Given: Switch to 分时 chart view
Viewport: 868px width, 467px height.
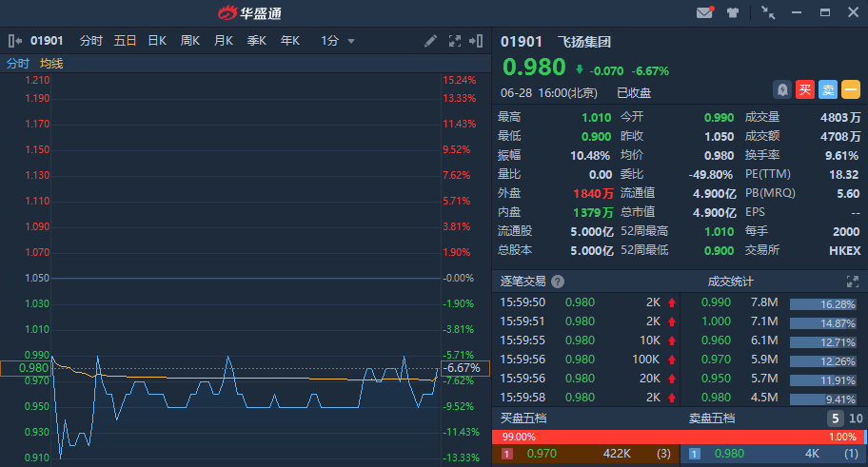Looking at the screenshot, I should click(90, 41).
